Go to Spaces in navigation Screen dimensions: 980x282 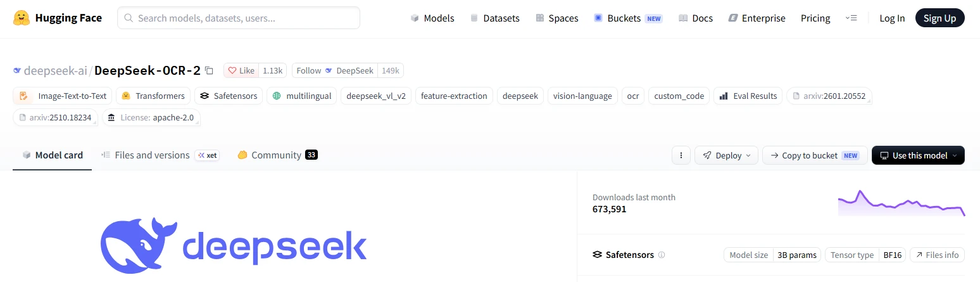pyautogui.click(x=556, y=18)
